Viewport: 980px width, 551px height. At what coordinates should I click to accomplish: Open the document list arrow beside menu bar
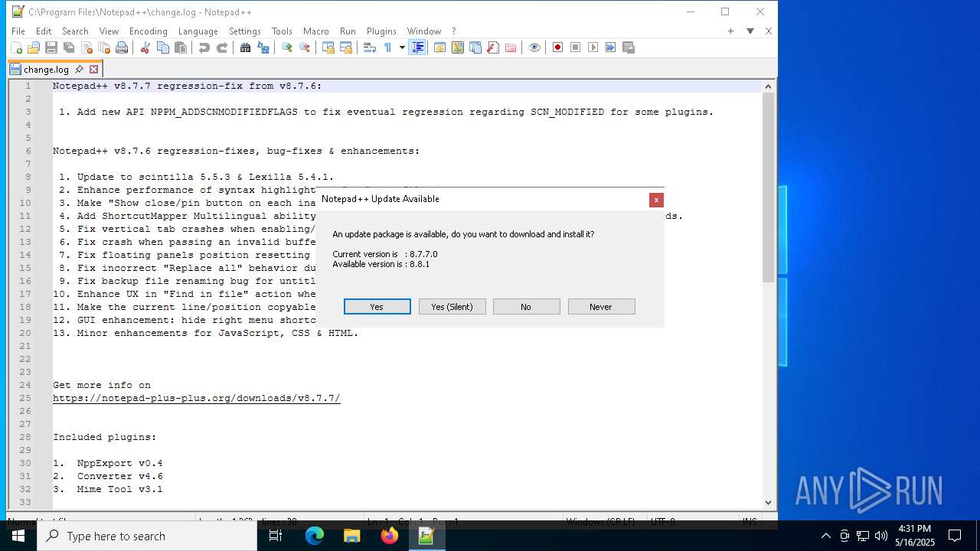(750, 31)
